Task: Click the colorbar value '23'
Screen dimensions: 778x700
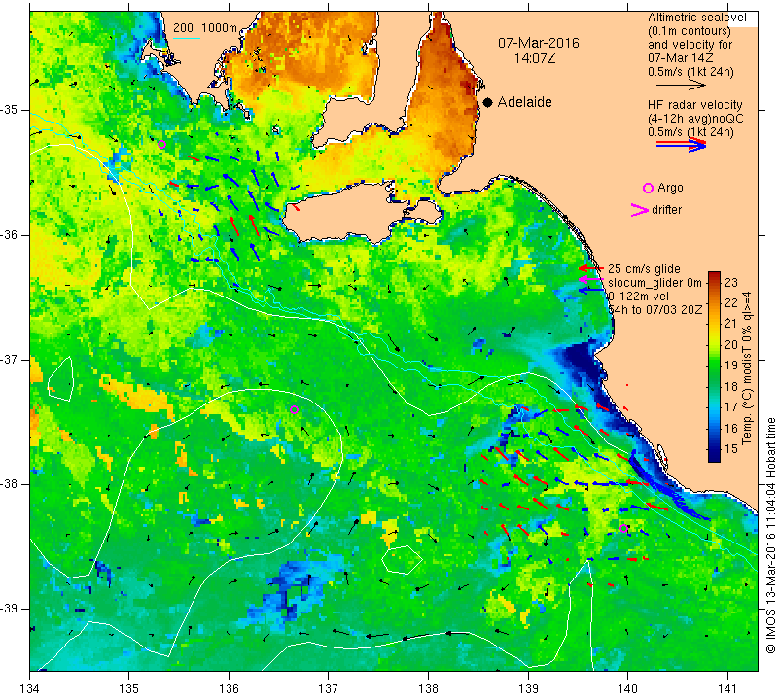Action: tap(731, 283)
